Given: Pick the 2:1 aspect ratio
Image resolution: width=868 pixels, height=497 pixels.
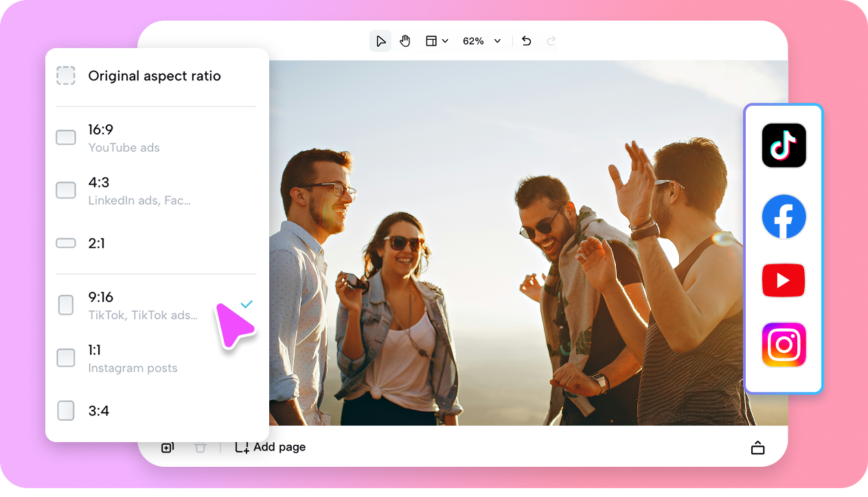Looking at the screenshot, I should [x=157, y=243].
